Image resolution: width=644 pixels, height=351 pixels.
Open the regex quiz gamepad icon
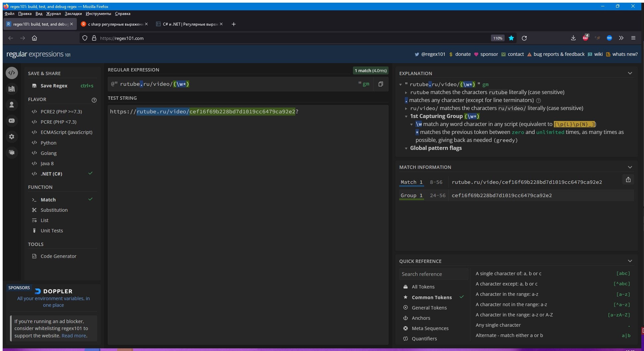(12, 121)
